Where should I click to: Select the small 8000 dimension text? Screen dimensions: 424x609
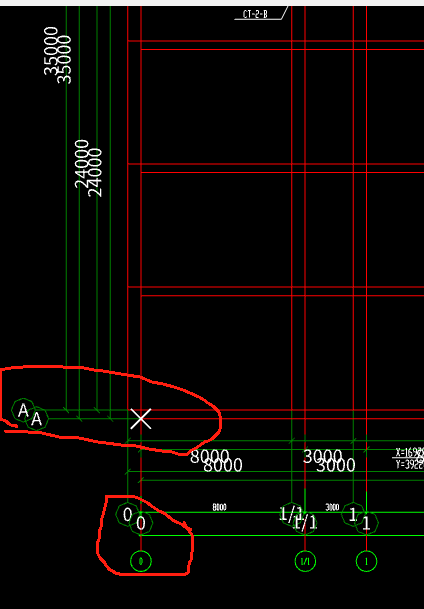(219, 507)
